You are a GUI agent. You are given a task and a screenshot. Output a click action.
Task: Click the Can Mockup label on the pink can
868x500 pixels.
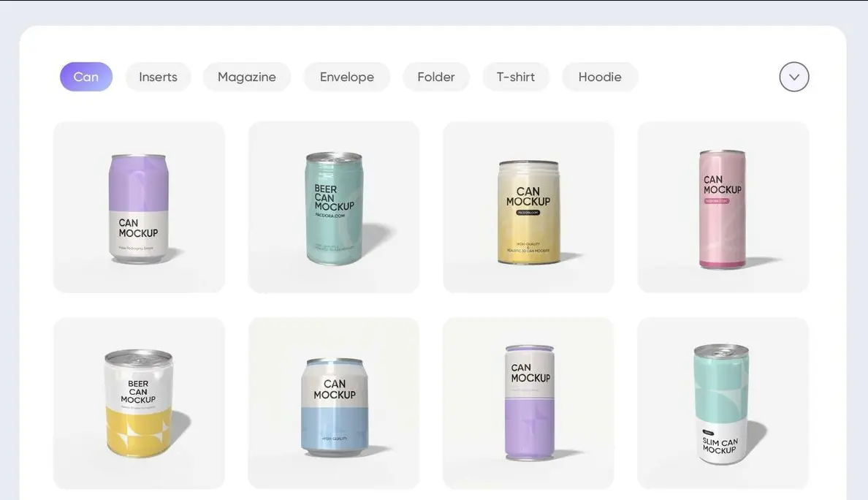[722, 183]
